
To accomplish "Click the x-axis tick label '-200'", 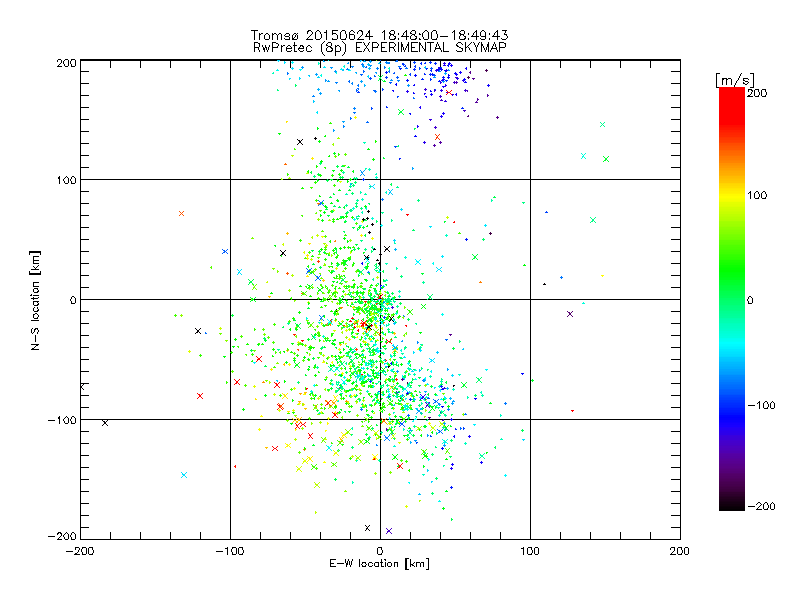I will (x=80, y=551).
